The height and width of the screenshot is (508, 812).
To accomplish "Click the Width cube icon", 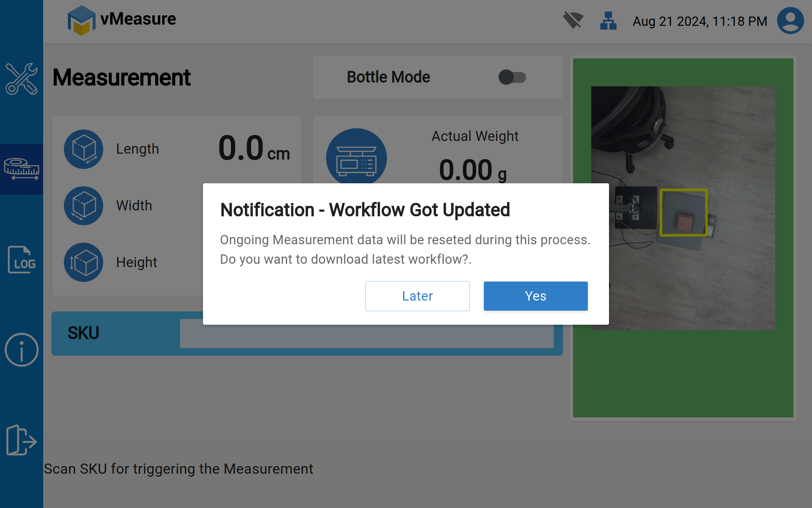I will [84, 206].
